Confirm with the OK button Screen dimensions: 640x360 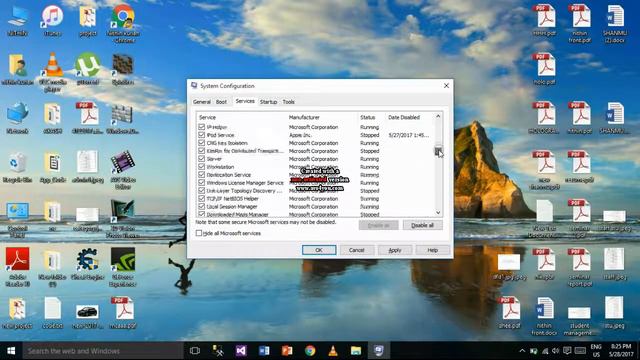[x=319, y=250]
